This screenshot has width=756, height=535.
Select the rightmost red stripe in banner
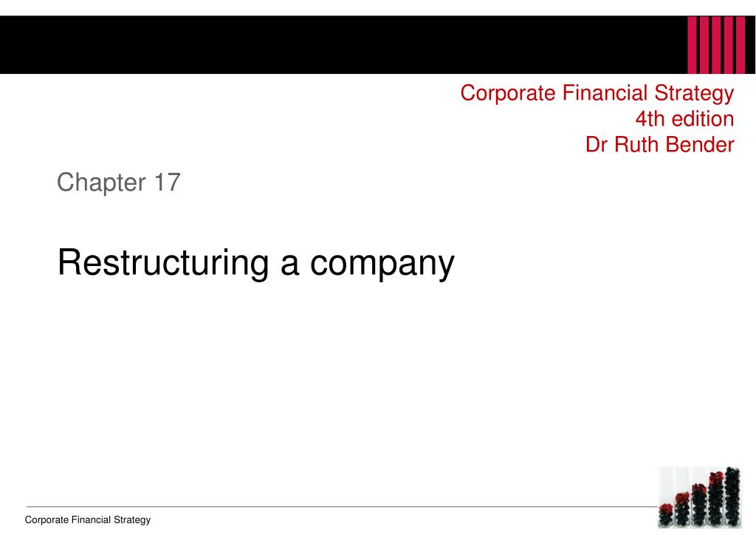tap(741, 45)
